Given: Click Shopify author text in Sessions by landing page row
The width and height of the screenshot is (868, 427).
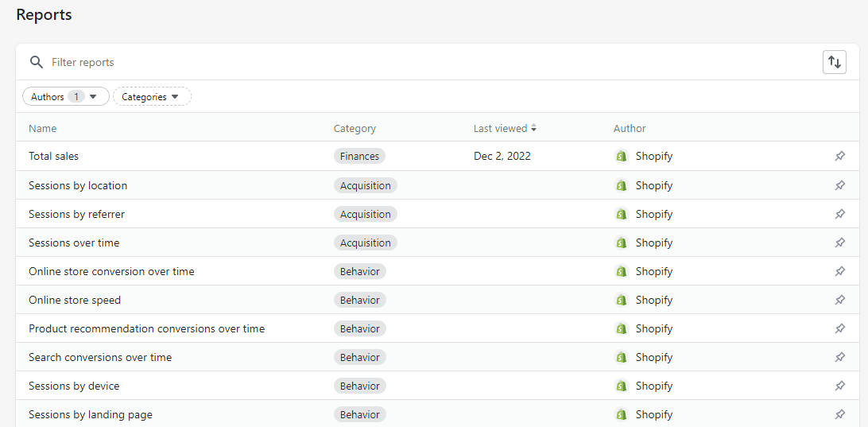Looking at the screenshot, I should [x=653, y=414].
